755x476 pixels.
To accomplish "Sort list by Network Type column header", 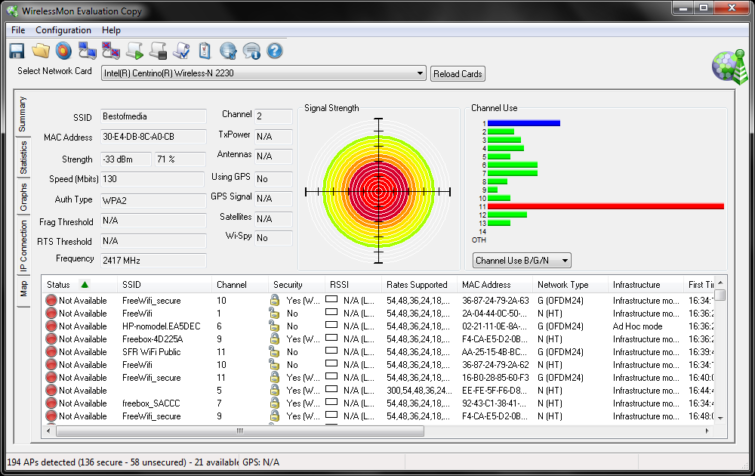I will 570,284.
